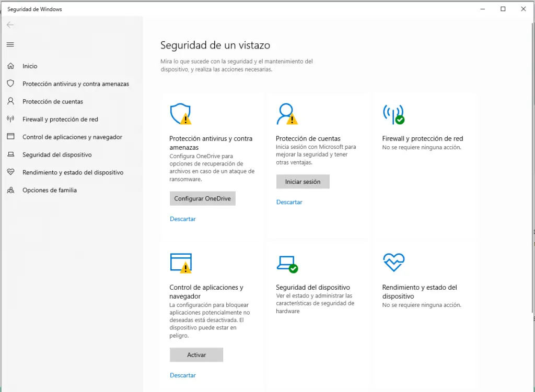This screenshot has width=535, height=392.
Task: Click the back arrow icon
Action: click(10, 25)
